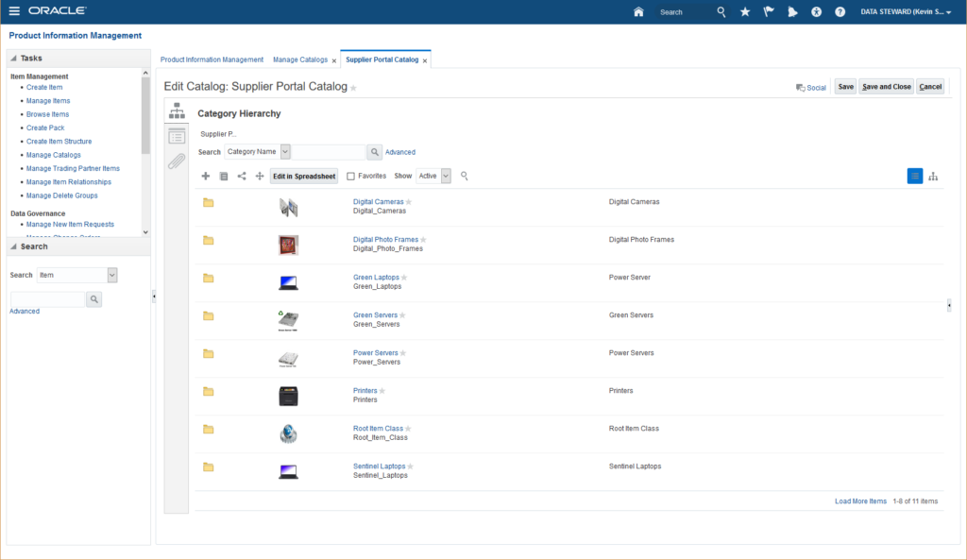Open the Favorites star in header
The height and width of the screenshot is (560, 967).
tap(745, 11)
